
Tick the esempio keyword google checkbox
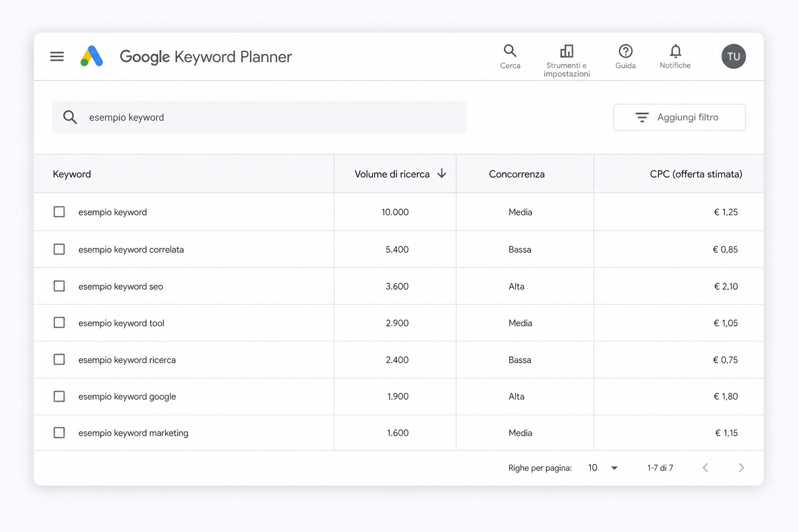pos(59,396)
